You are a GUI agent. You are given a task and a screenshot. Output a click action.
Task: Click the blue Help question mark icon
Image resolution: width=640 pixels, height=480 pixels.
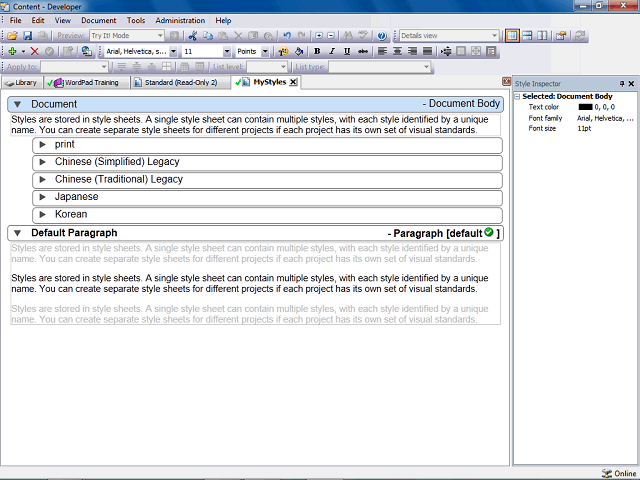(x=382, y=36)
